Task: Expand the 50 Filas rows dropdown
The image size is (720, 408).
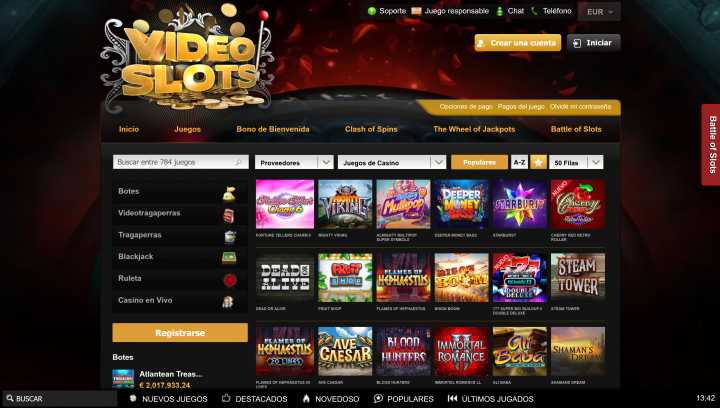Action: pyautogui.click(x=576, y=162)
